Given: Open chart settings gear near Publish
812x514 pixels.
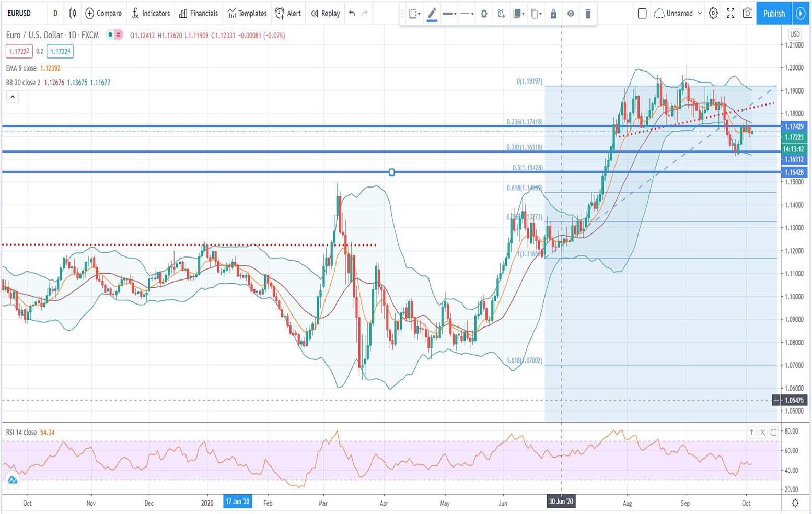Looking at the screenshot, I should 713,13.
